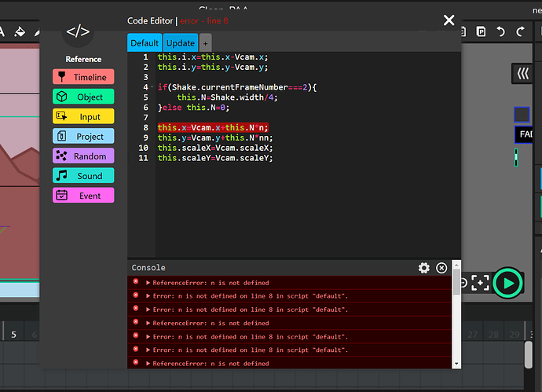The width and height of the screenshot is (542, 392).
Task: Open the Project reference category
Action: (x=83, y=136)
